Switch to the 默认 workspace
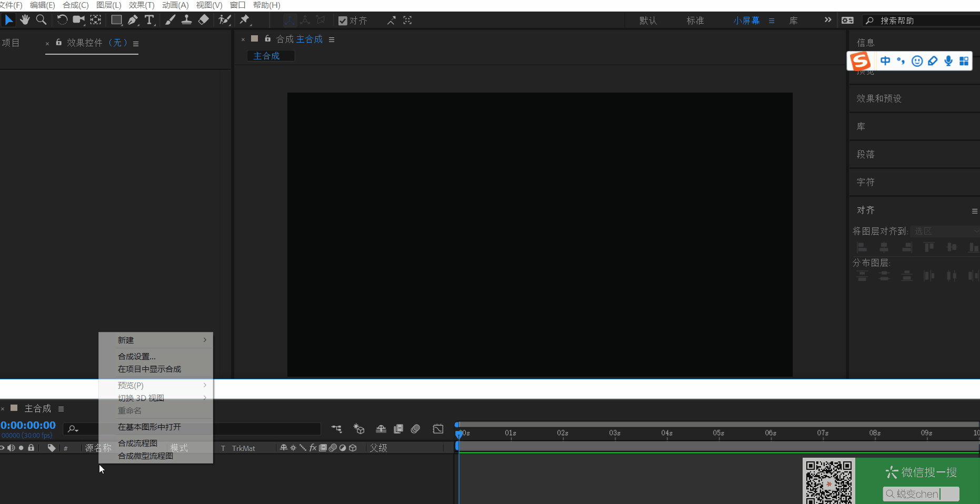980x504 pixels. pos(648,21)
